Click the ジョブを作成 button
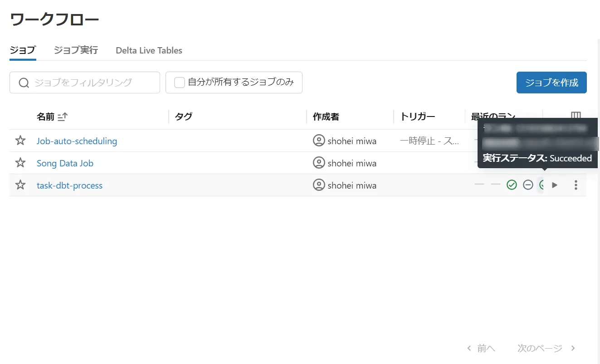The width and height of the screenshot is (600, 364). (x=551, y=83)
